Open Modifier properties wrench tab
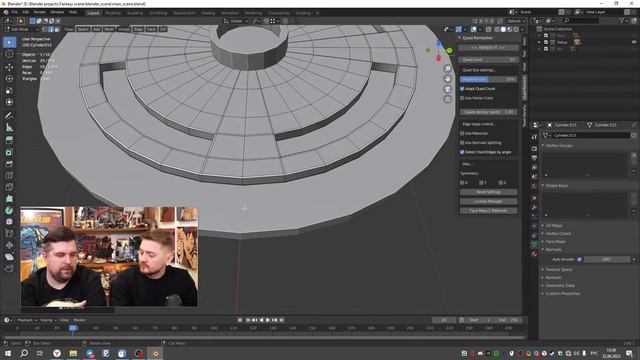Image resolution: width=640 pixels, height=360 pixels. 534,207
